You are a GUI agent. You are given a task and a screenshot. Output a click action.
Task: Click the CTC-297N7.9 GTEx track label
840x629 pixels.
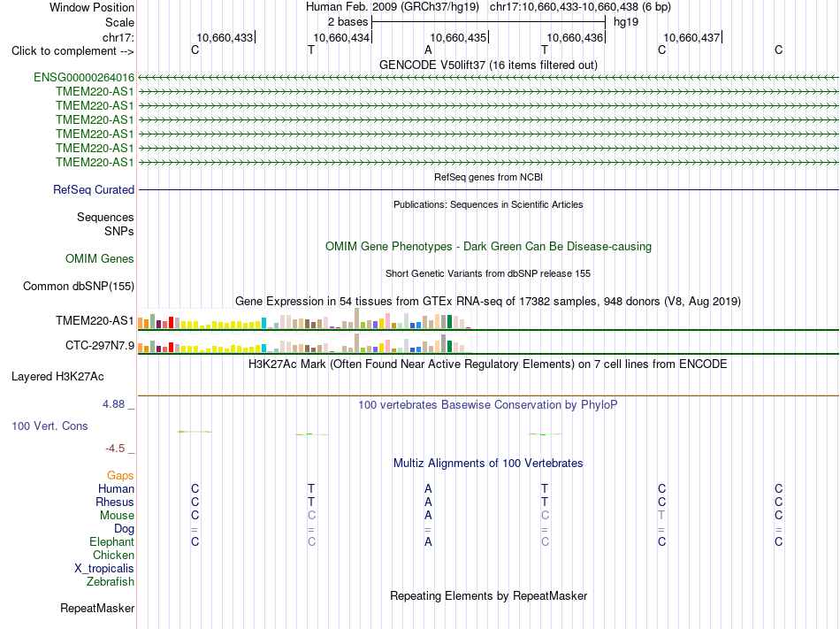100,346
